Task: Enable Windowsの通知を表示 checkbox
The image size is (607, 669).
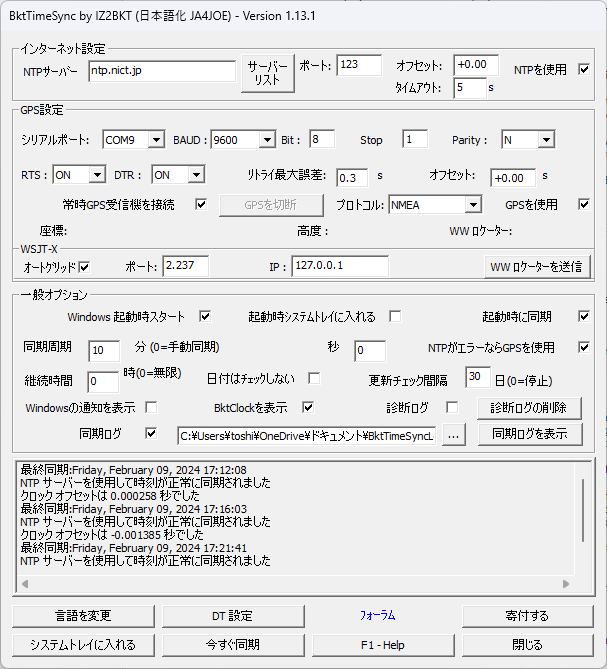Action: (151, 407)
